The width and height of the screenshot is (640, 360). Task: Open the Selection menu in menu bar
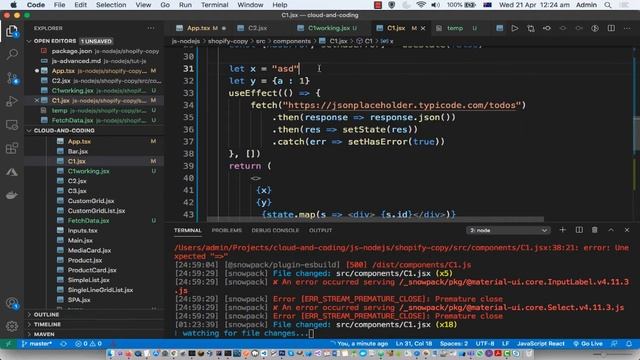coord(111,5)
